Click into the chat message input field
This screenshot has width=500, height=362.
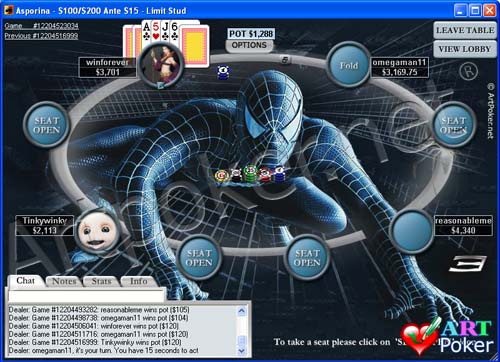pos(87,296)
